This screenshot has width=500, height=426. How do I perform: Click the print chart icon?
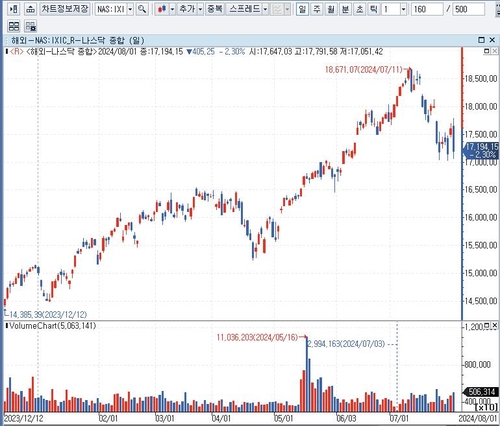30,9
